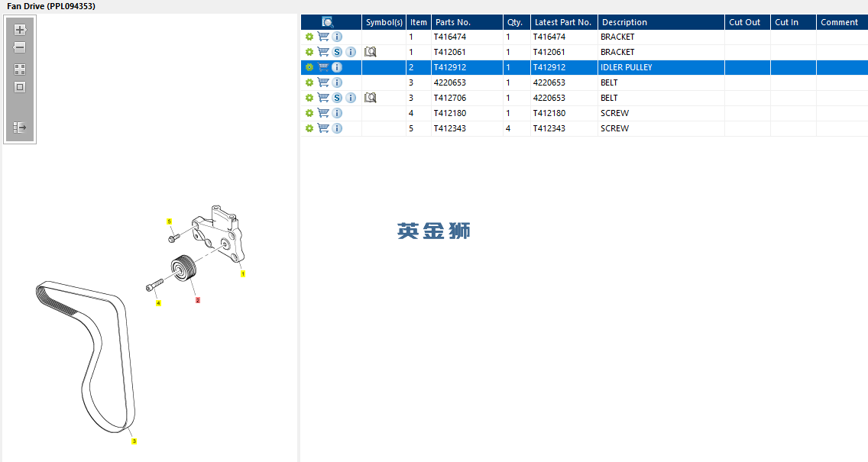
Task: Add item 3 Parts No. 4220653 BELT to cart
Action: [323, 82]
